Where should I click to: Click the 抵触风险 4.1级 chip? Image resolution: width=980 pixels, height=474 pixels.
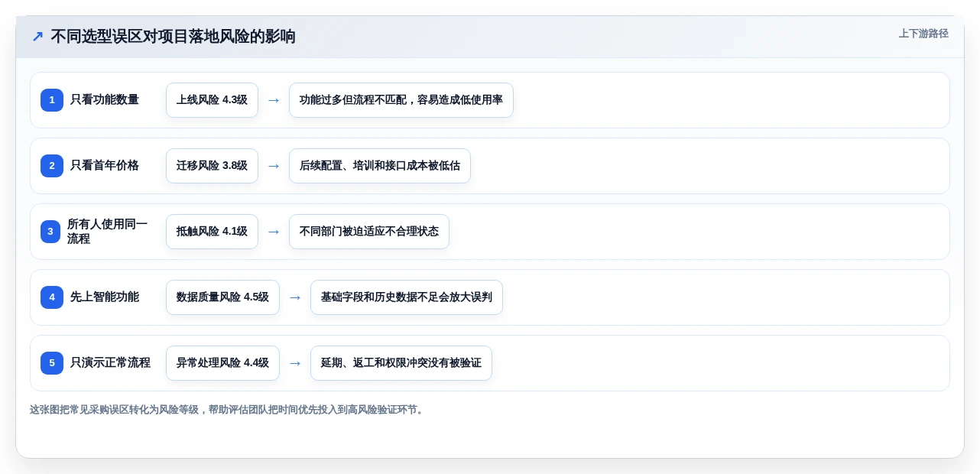click(x=212, y=232)
